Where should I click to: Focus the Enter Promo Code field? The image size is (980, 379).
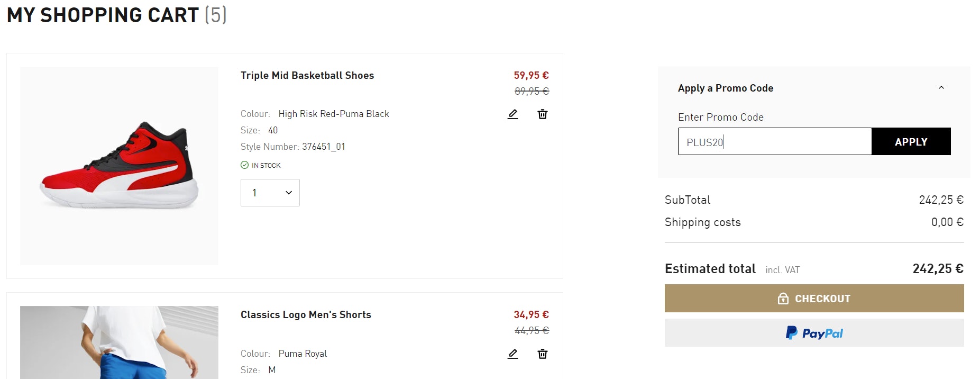[x=774, y=141]
